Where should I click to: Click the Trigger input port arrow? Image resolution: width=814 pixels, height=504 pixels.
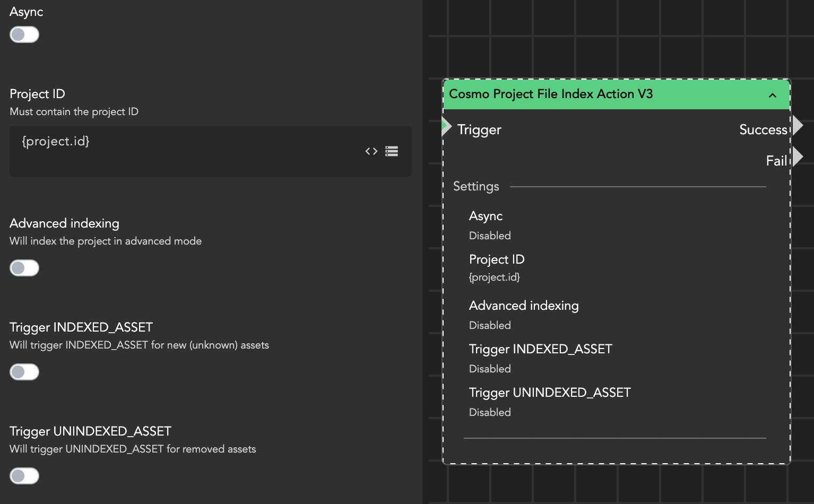tap(446, 127)
